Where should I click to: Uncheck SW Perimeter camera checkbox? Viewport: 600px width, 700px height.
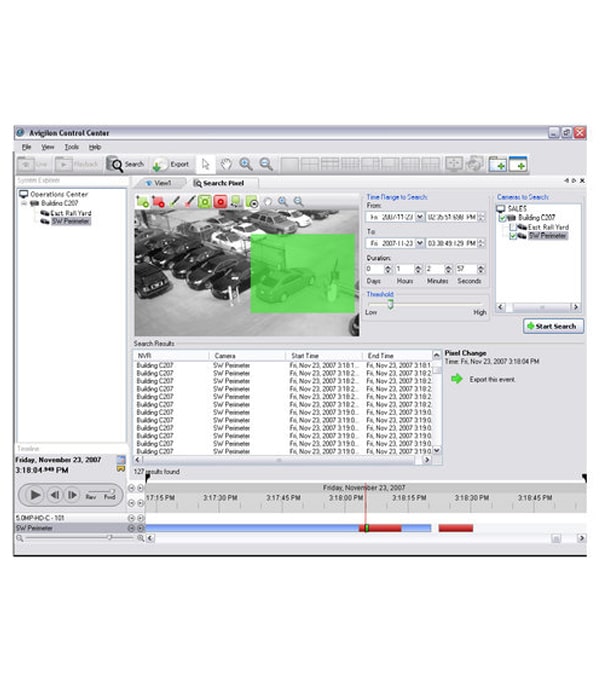coord(512,236)
